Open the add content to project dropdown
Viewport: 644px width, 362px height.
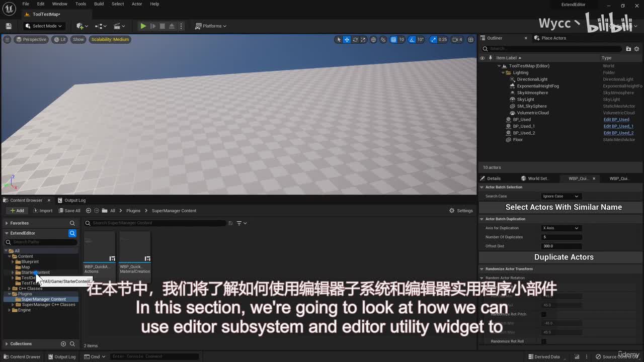[x=82, y=26]
